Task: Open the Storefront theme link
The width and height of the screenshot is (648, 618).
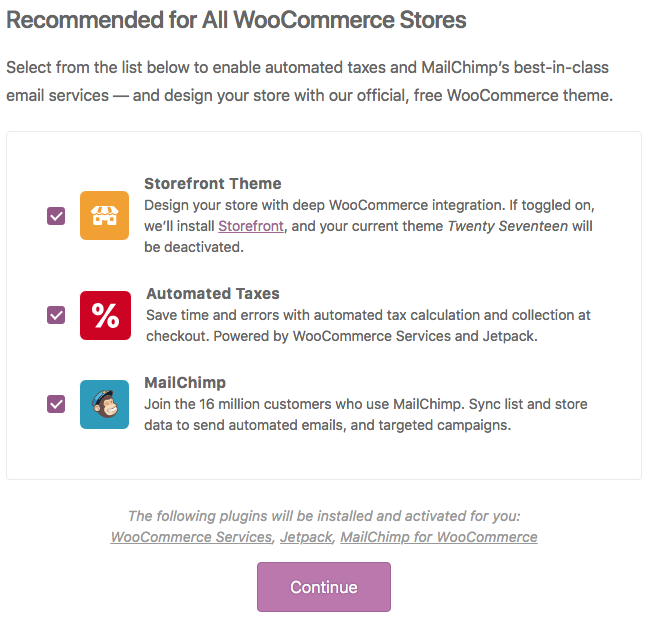Action: (x=251, y=226)
